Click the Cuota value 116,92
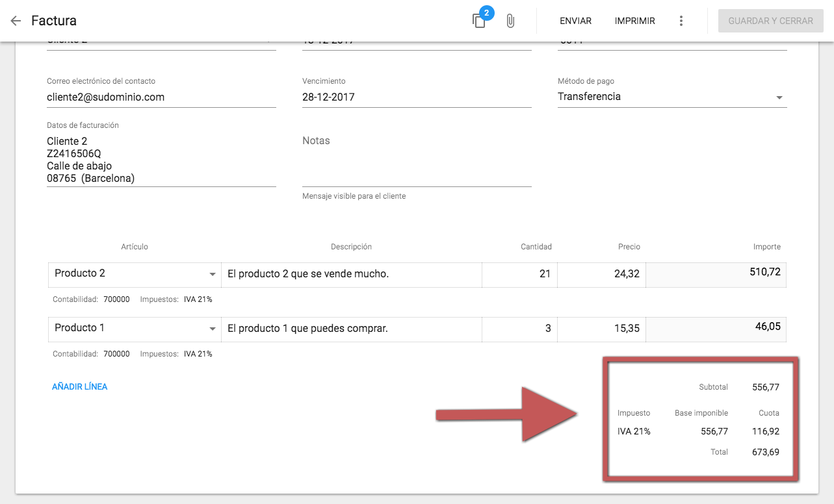The width and height of the screenshot is (834, 504). coord(766,431)
